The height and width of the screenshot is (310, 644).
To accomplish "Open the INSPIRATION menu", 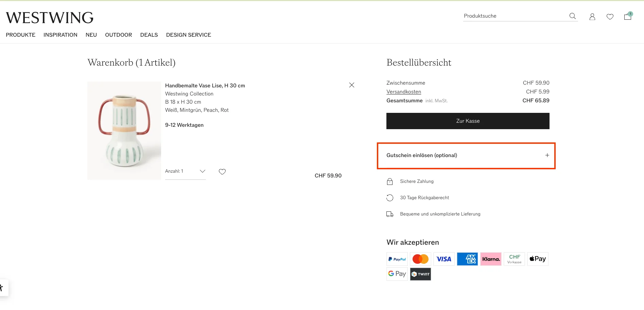I will pyautogui.click(x=60, y=35).
